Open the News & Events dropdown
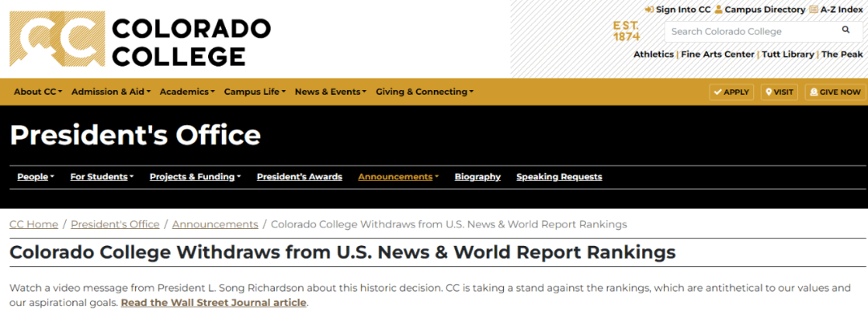 coord(330,92)
